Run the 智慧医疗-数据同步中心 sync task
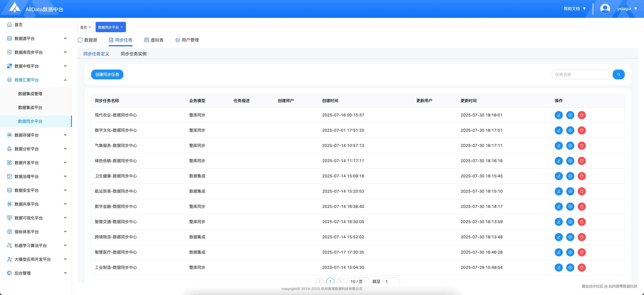The height and width of the screenshot is (295, 644). (570, 252)
